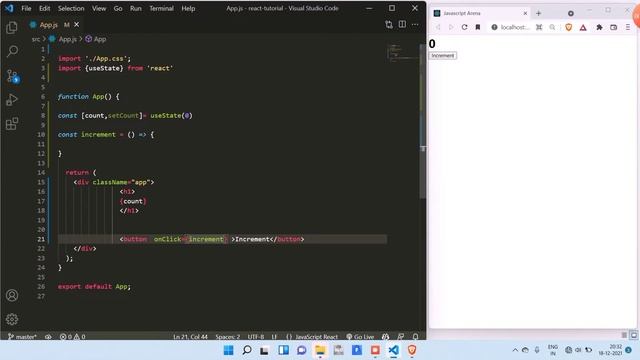The height and width of the screenshot is (360, 640).
Task: Open the Accounts menu in activity bar
Action: click(12, 295)
